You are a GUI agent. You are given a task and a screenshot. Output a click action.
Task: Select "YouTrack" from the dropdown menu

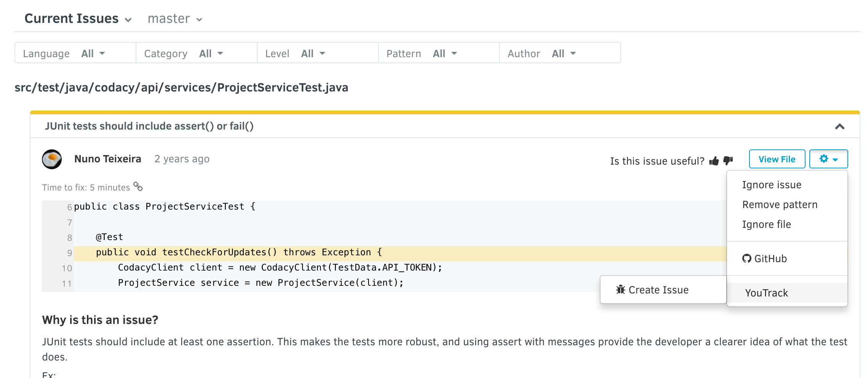tap(766, 293)
